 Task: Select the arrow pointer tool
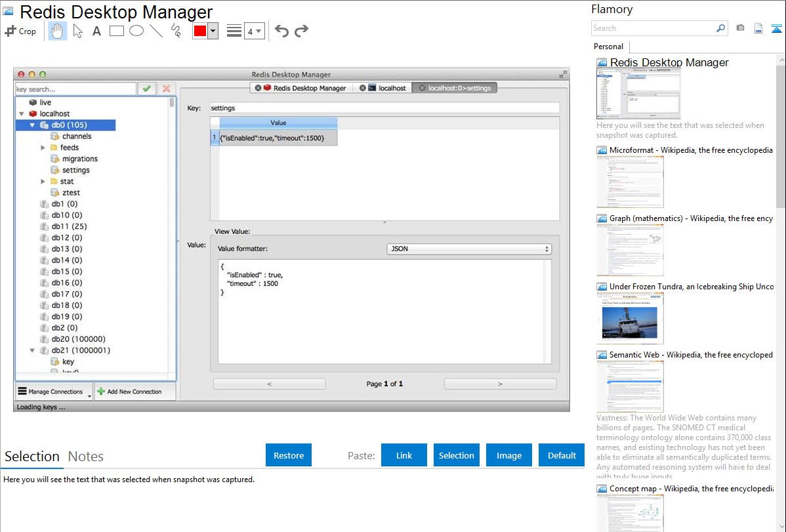click(x=77, y=31)
